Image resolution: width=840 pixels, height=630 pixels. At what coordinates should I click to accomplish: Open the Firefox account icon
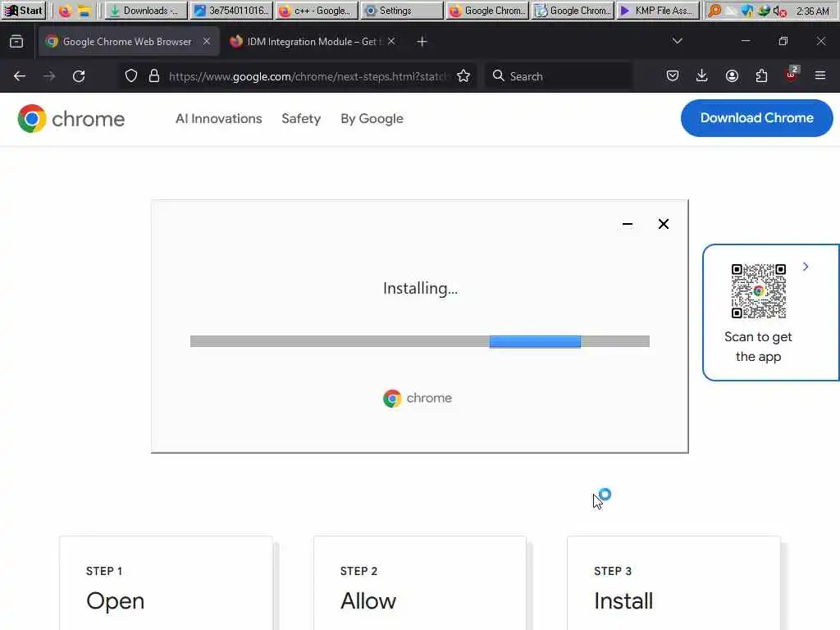732,76
